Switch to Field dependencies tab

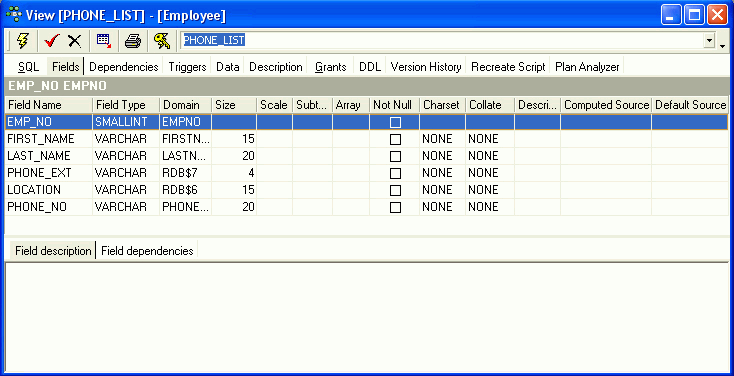147,251
